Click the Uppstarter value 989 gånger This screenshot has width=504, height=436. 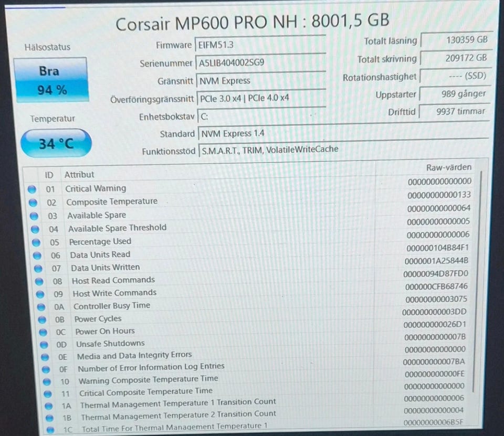pos(455,94)
